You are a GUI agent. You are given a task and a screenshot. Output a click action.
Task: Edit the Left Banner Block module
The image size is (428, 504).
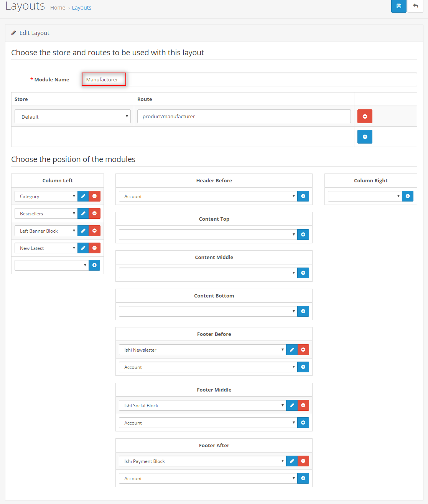[83, 231]
